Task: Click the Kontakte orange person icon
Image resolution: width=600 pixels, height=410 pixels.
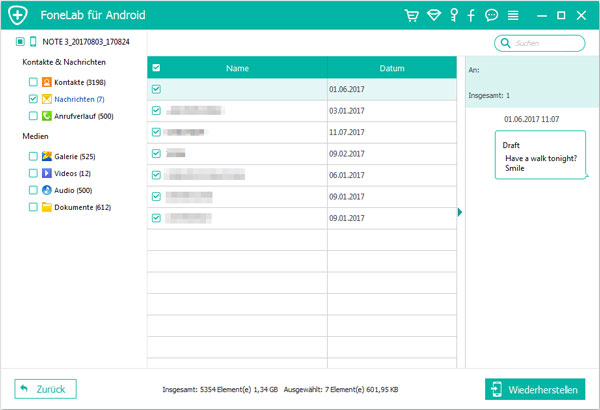Action: pos(47,82)
